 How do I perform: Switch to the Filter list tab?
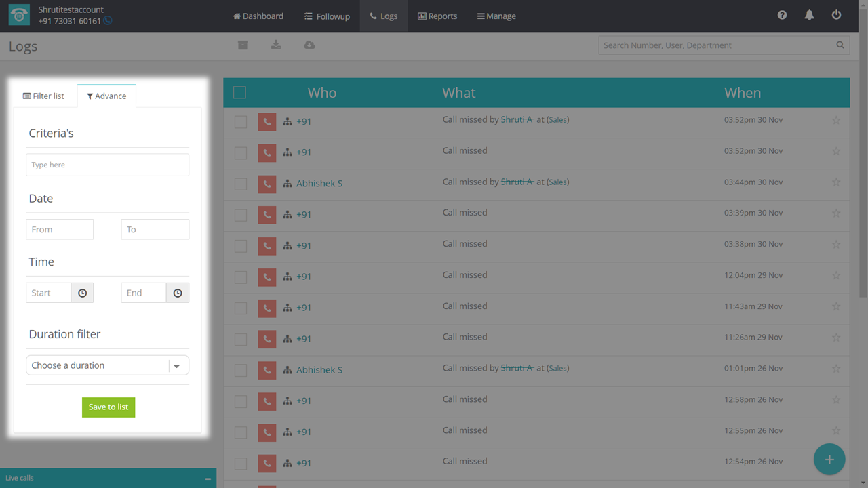tap(43, 96)
